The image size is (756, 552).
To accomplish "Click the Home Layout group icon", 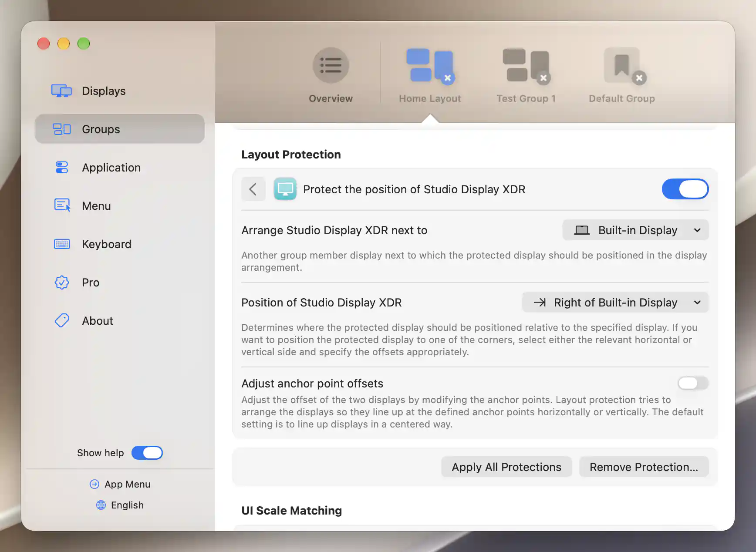I will (430, 65).
